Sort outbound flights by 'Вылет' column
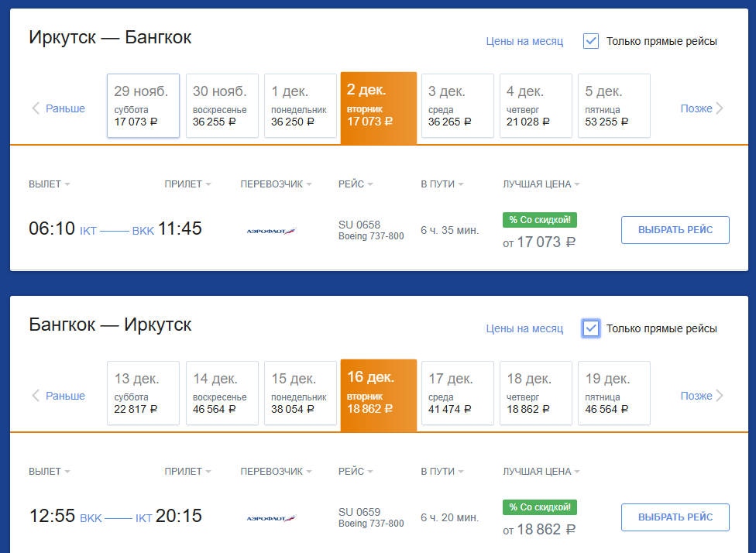 pyautogui.click(x=49, y=184)
